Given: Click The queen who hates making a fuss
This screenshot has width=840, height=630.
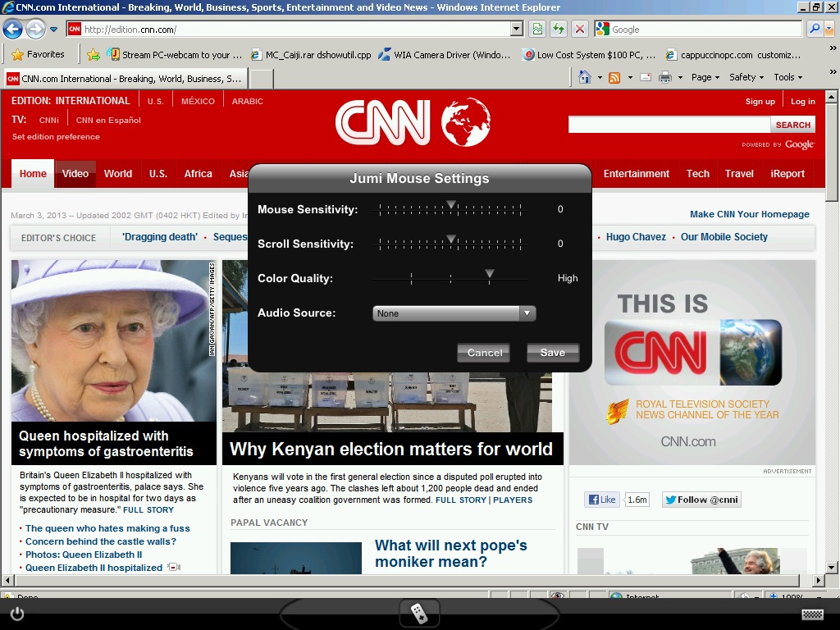Looking at the screenshot, I should [x=107, y=528].
